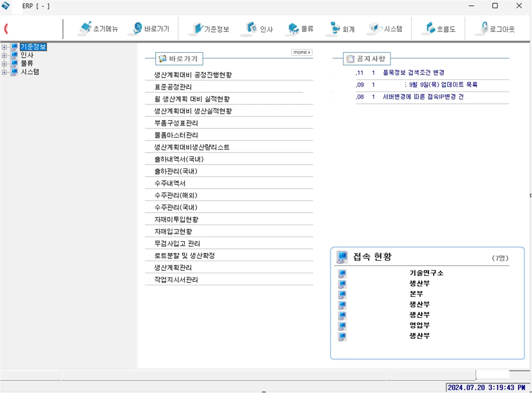This screenshot has width=532, height=393.
Task: Open the 물류 toolbar icon
Action: click(293, 28)
